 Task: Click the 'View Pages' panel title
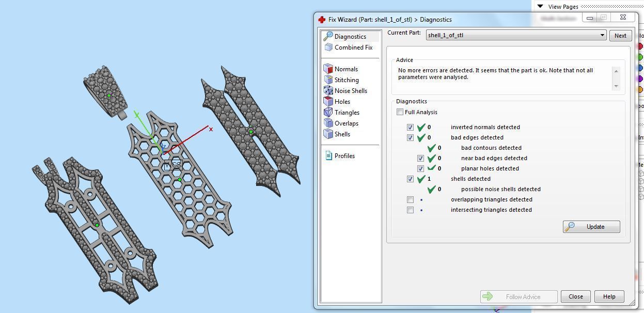click(563, 7)
